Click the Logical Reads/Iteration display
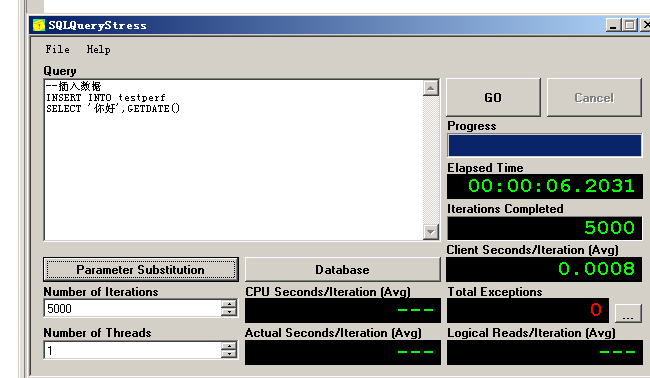 pyautogui.click(x=545, y=352)
